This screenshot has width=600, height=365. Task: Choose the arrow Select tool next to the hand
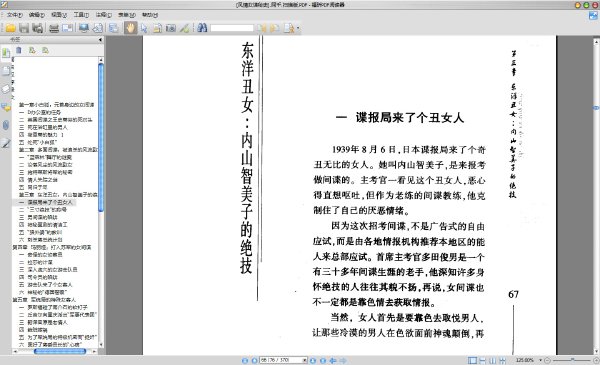point(144,28)
